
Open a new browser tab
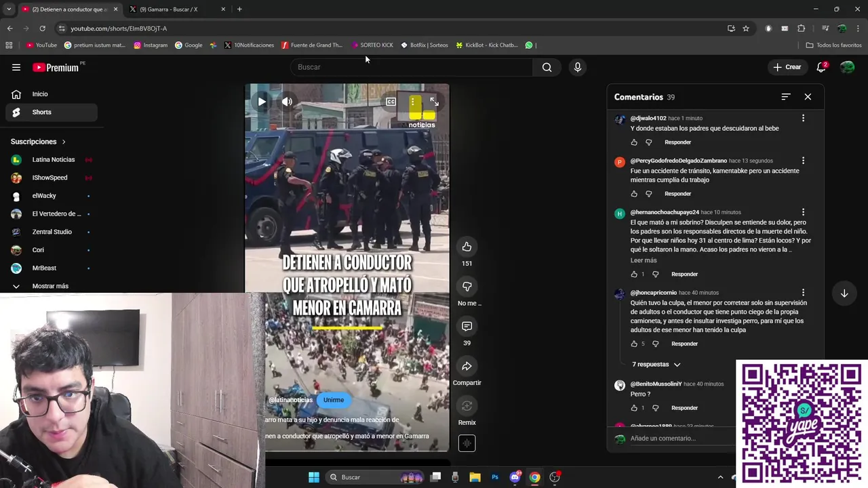pos(239,9)
